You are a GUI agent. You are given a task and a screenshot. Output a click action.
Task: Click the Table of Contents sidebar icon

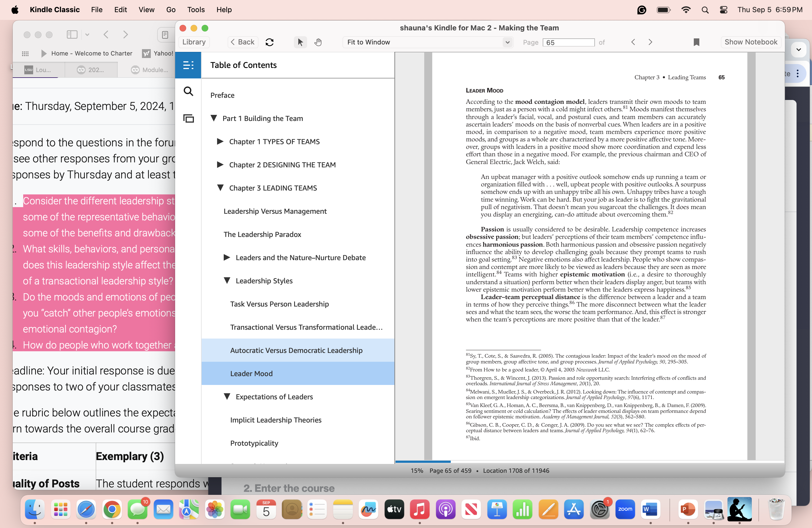click(x=188, y=65)
